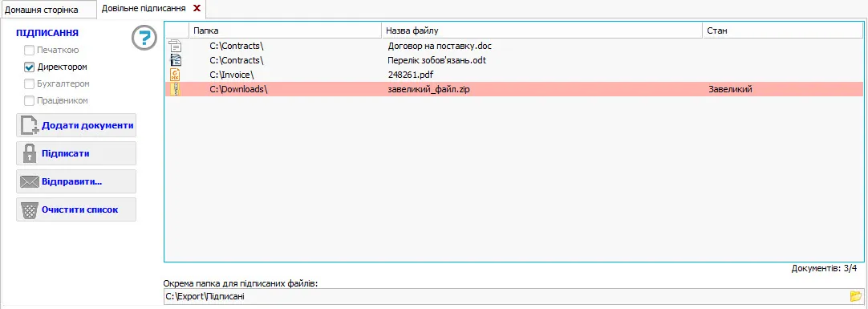Click the Підписати button
Image resolution: width=868 pixels, height=309 pixels.
76,153
